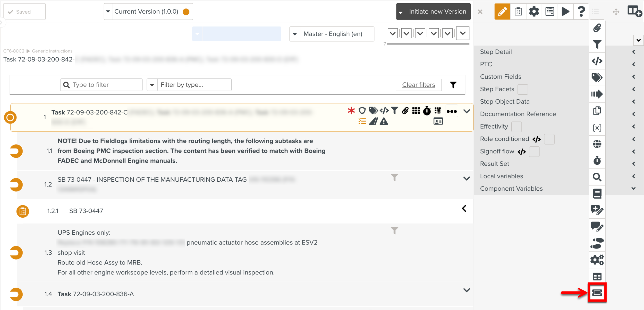The image size is (644, 310).
Task: Open the Master - English language dropdown
Action: click(332, 34)
